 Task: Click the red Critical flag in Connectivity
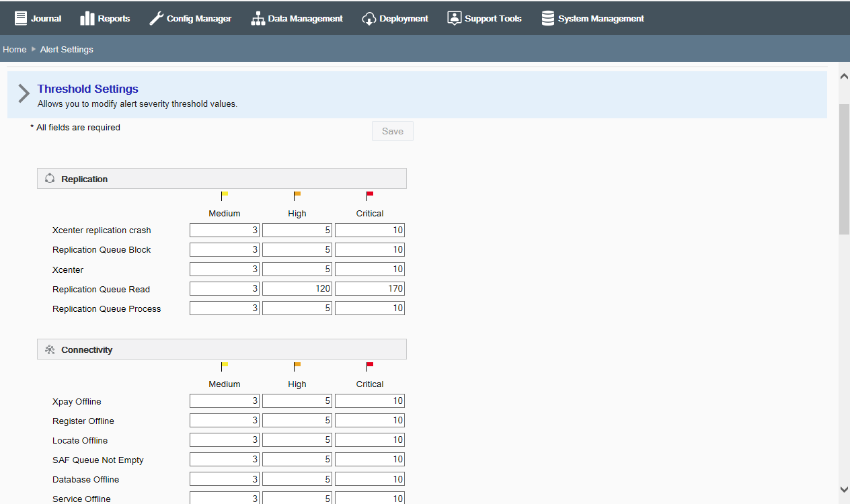369,366
